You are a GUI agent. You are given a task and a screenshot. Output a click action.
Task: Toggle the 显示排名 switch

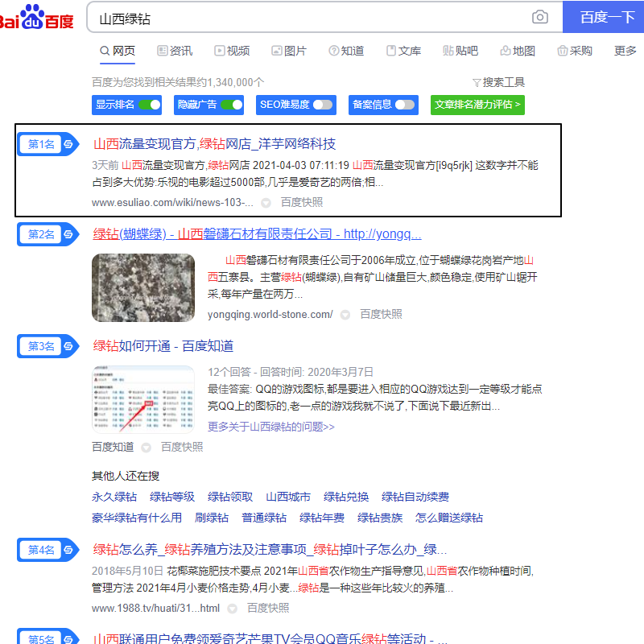pos(150,105)
